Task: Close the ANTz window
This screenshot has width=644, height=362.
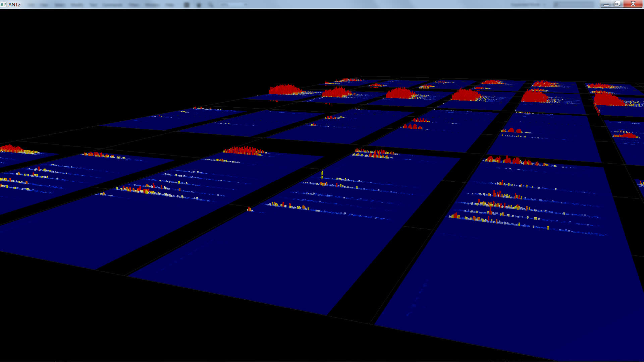Action: 633,4
